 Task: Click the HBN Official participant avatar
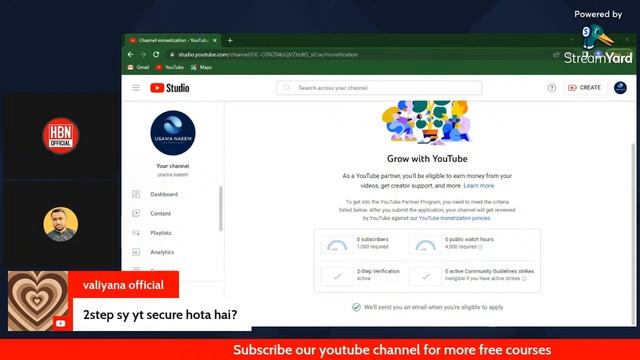(x=61, y=136)
